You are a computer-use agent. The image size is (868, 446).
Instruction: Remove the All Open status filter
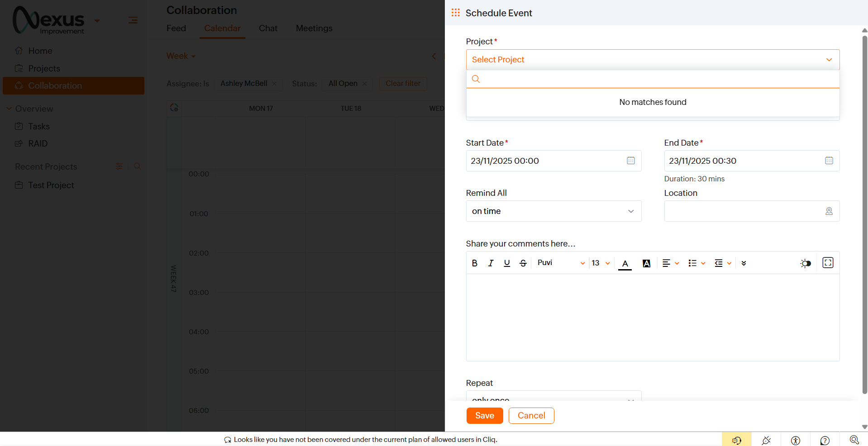(x=364, y=84)
